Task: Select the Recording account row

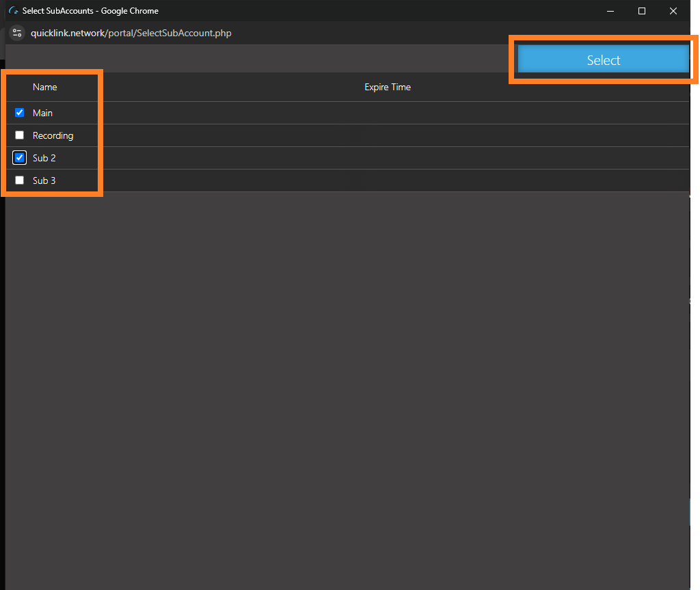Action: tap(53, 135)
